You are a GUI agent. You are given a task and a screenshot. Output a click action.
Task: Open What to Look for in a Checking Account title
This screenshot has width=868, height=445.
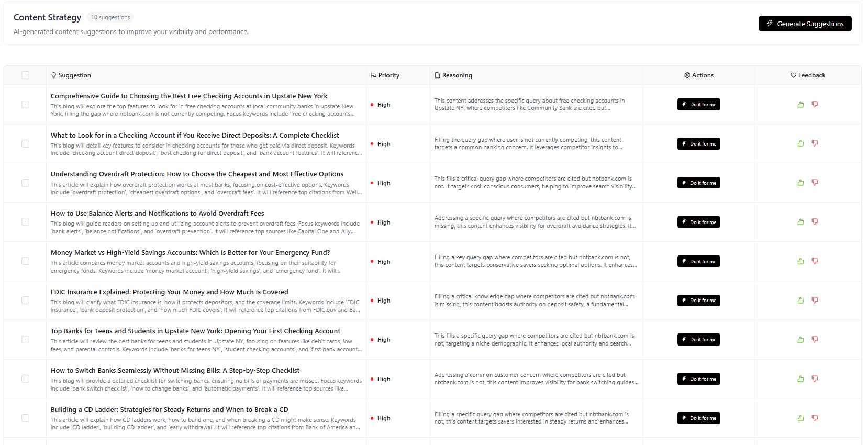point(195,135)
